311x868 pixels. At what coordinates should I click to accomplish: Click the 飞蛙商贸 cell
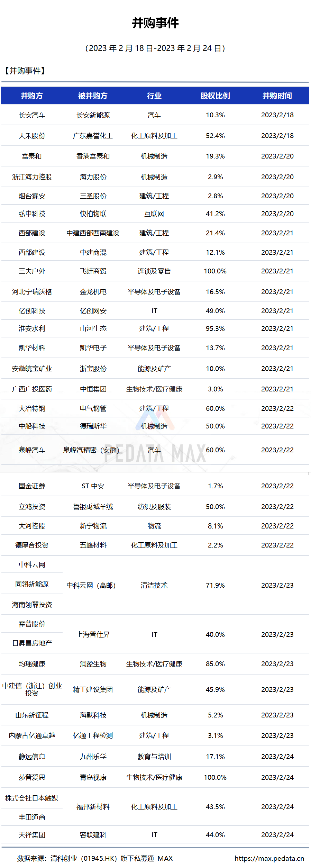(93, 271)
